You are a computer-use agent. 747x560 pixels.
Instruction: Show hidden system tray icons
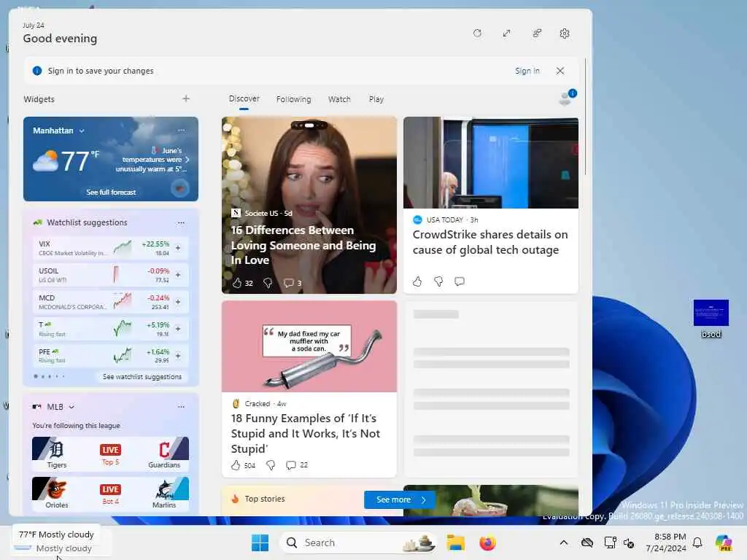pos(564,542)
